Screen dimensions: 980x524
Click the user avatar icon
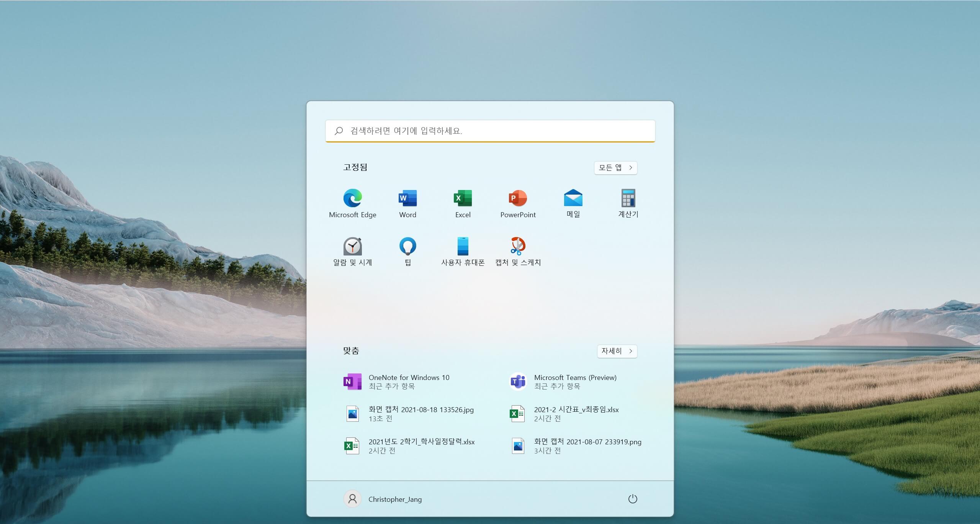(352, 499)
